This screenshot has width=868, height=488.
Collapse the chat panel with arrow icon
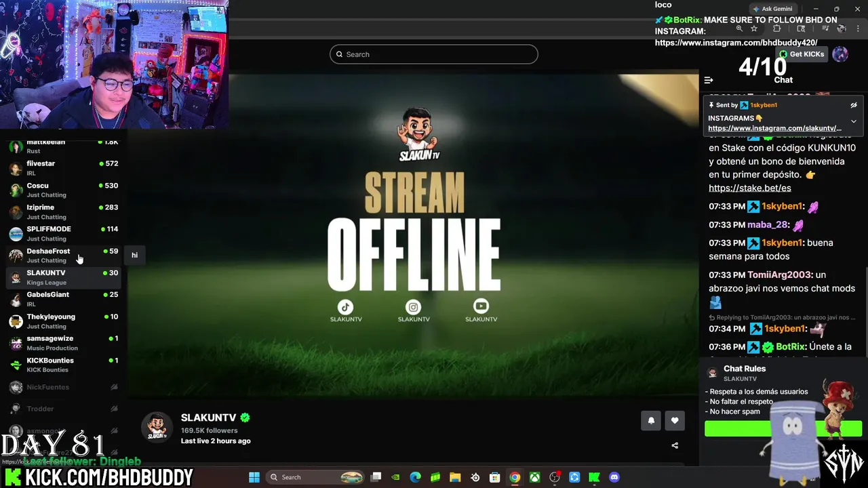[x=709, y=80]
